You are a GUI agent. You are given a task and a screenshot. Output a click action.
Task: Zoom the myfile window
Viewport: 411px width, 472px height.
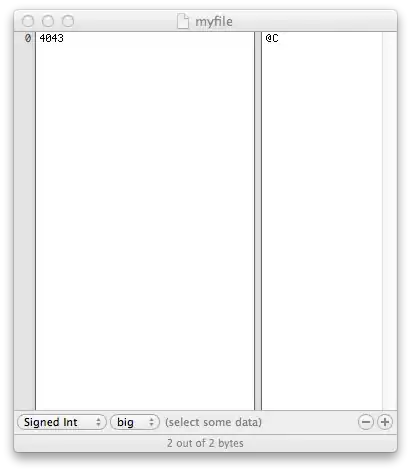point(68,21)
